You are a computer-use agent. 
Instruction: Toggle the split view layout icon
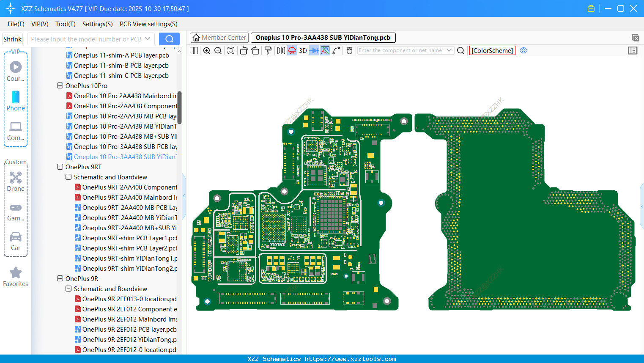(x=194, y=51)
